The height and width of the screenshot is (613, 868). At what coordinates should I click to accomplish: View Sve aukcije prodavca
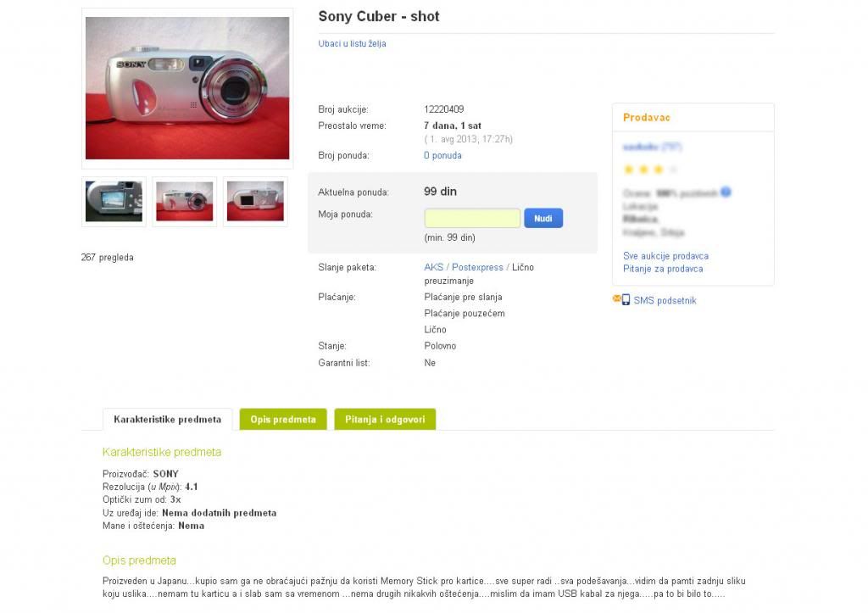[665, 256]
